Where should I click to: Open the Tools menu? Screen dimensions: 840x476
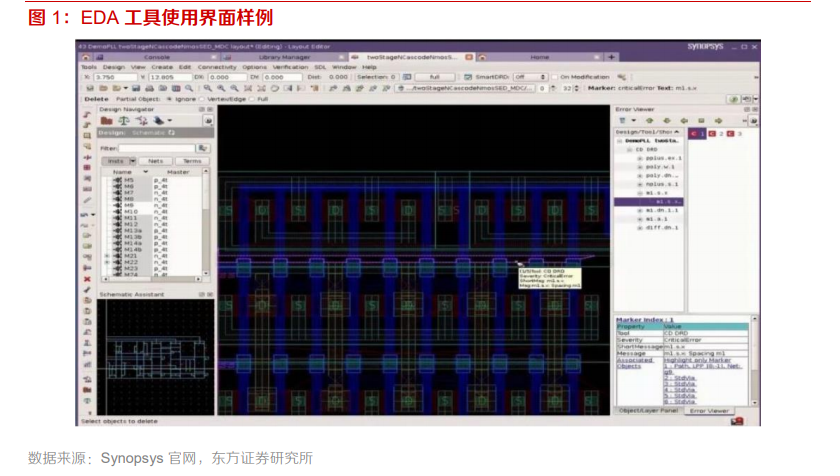[x=89, y=67]
